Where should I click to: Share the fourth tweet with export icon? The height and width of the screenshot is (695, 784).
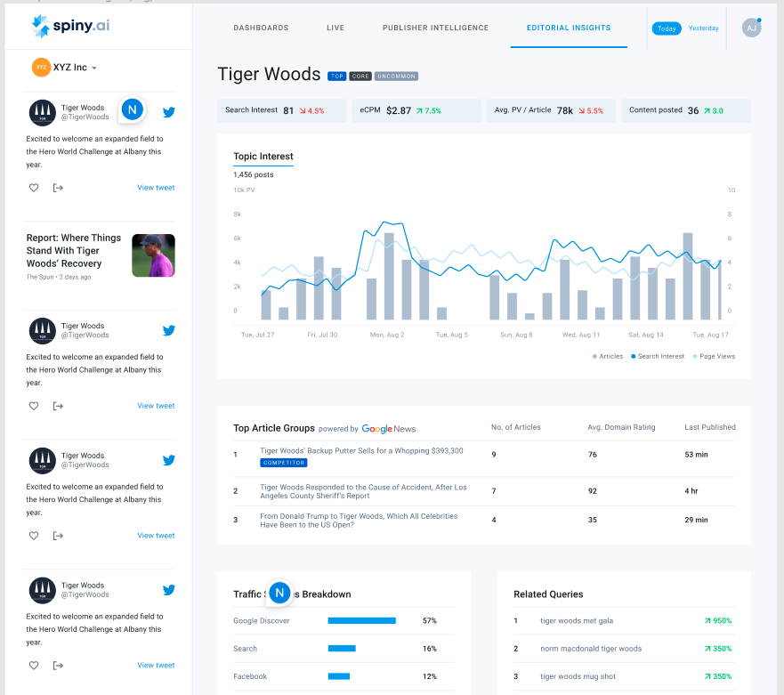[x=58, y=666]
